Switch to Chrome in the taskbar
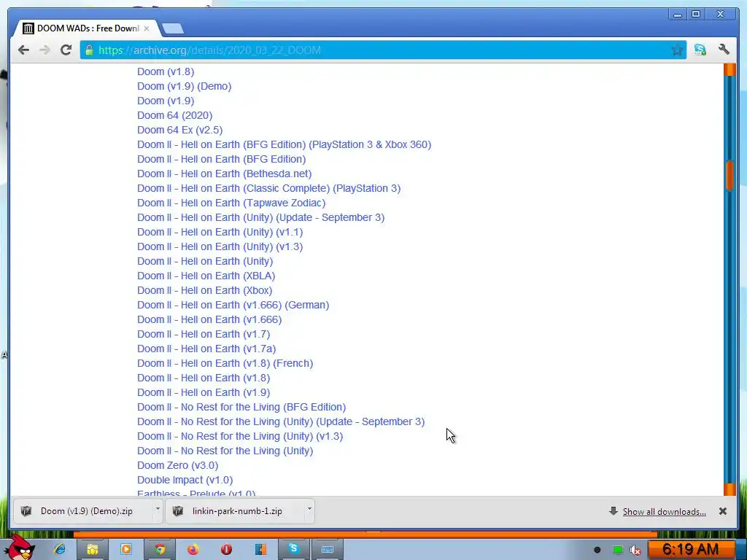 (x=160, y=550)
